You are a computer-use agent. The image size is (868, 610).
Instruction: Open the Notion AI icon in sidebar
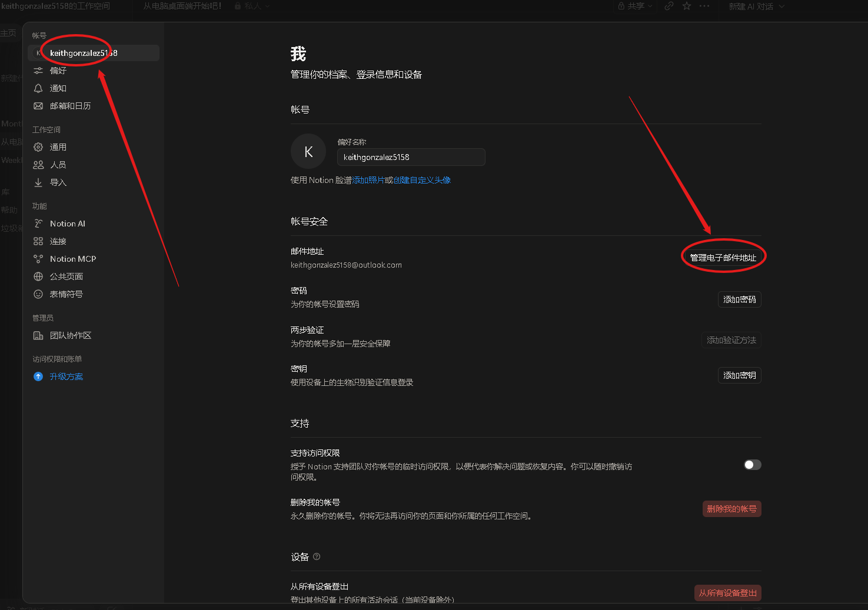point(38,224)
